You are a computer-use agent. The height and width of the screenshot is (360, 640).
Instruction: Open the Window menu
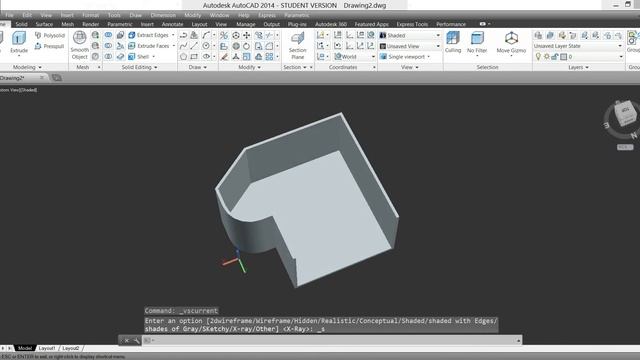tap(219, 15)
